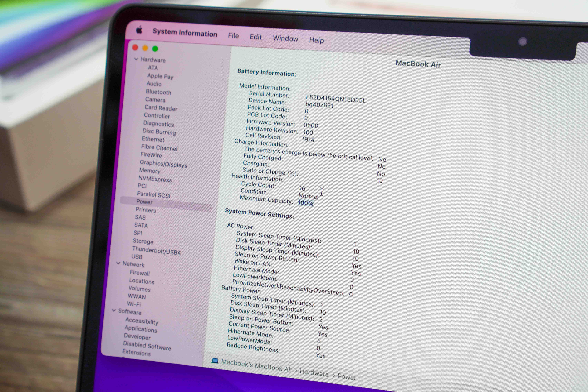Collapse the Hardware section chevron

136,59
